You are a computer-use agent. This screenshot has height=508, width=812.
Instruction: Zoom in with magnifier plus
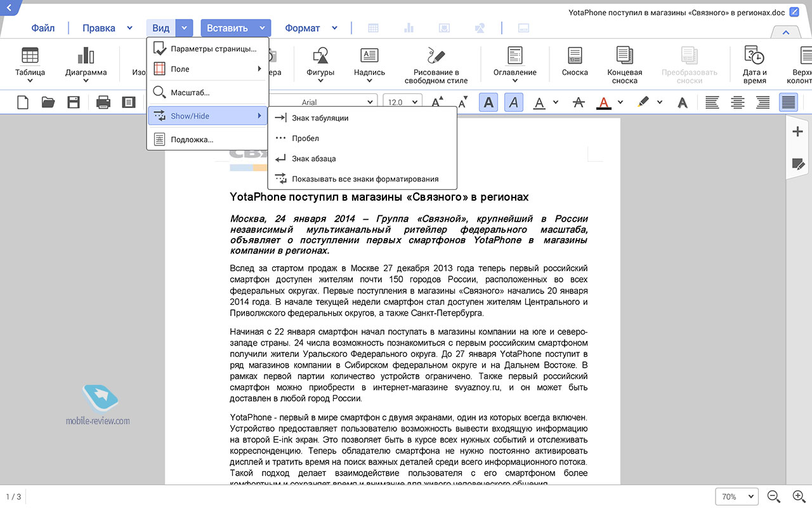(x=799, y=497)
